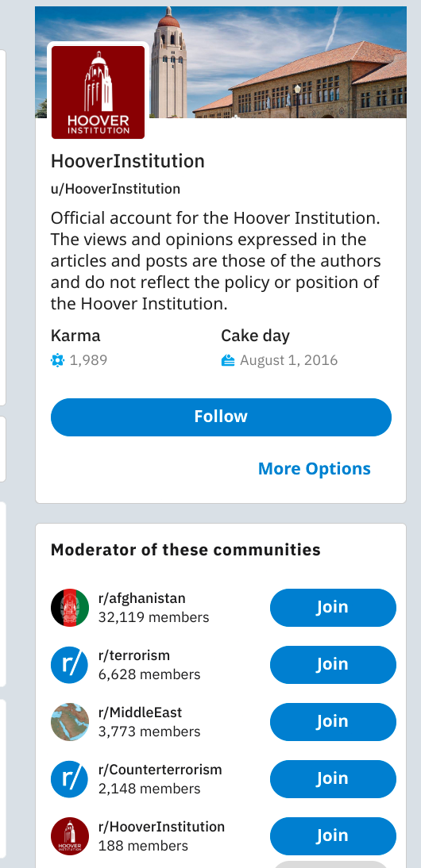Join the r/terrorism community
Viewport: 421px width, 868px height.
pyautogui.click(x=333, y=664)
